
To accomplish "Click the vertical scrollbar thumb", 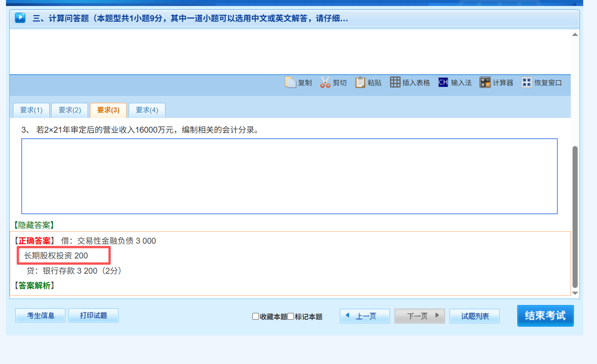I will coord(575,217).
